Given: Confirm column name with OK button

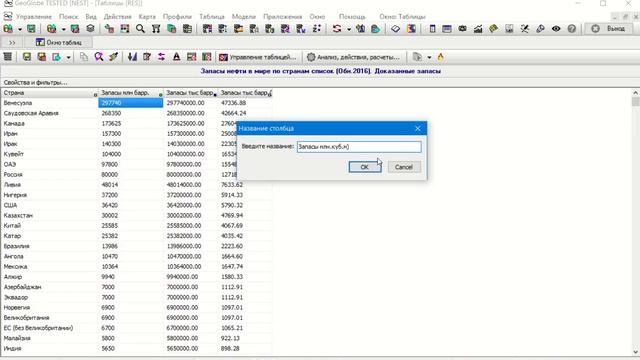Looking at the screenshot, I should coord(365,167).
